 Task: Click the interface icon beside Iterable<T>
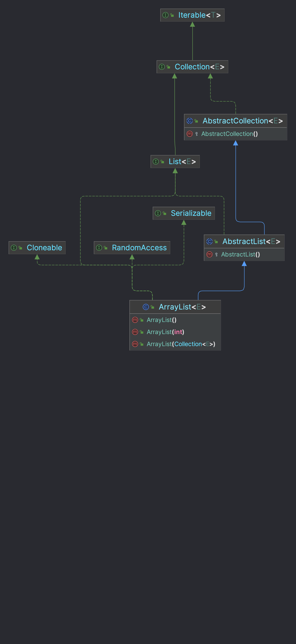[x=165, y=15]
